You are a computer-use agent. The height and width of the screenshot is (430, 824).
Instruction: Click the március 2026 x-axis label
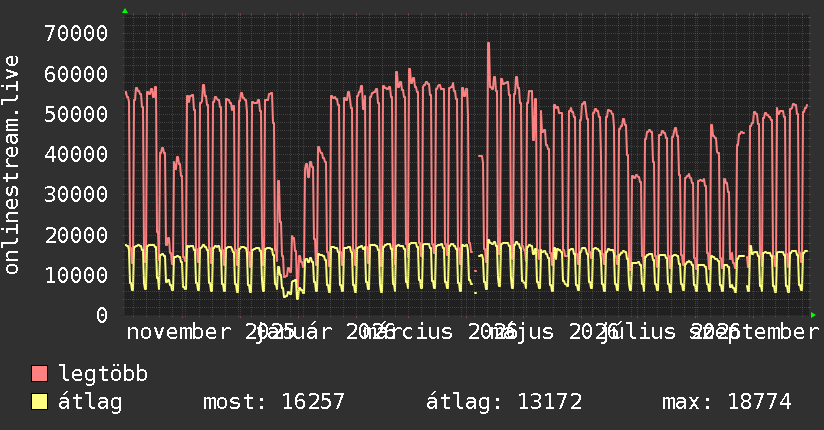[x=438, y=332]
